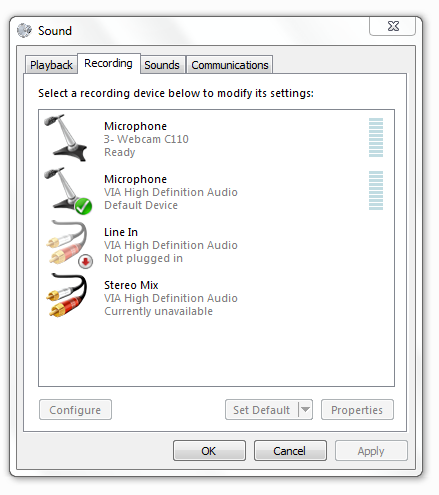Click the red not-plugged-in arrow badge

point(85,261)
